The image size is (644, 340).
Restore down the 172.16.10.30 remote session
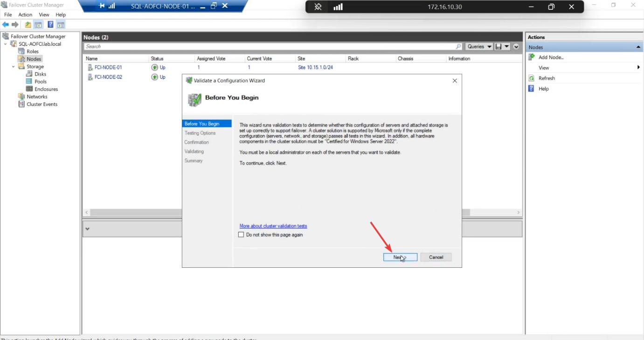551,7
